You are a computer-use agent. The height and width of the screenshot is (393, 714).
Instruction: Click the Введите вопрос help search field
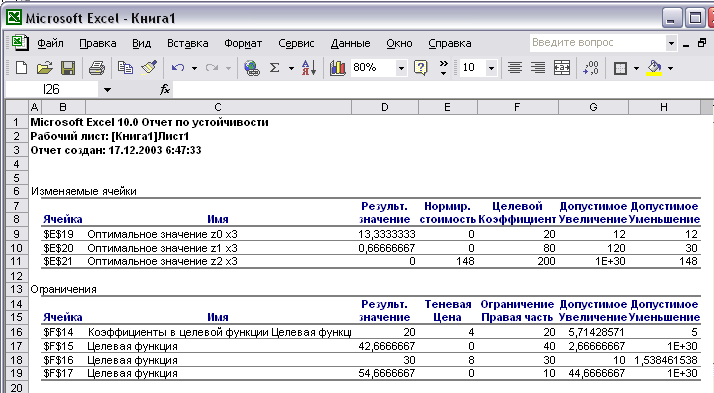[x=597, y=43]
